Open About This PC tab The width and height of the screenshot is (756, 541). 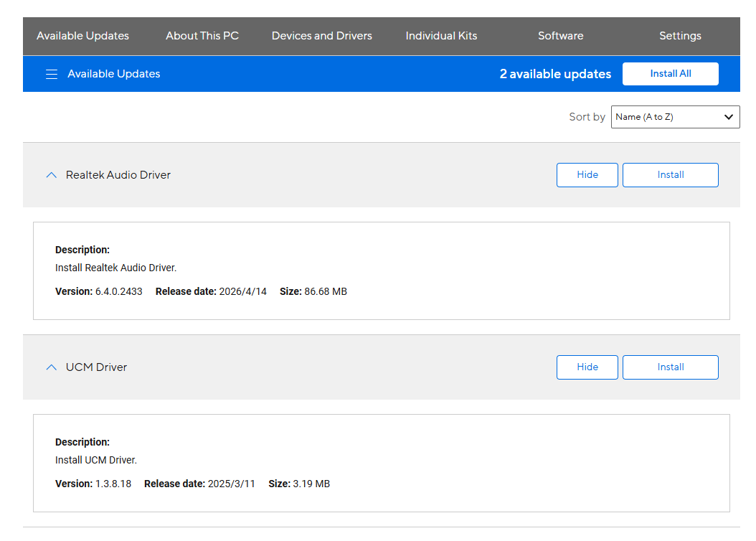(x=202, y=36)
